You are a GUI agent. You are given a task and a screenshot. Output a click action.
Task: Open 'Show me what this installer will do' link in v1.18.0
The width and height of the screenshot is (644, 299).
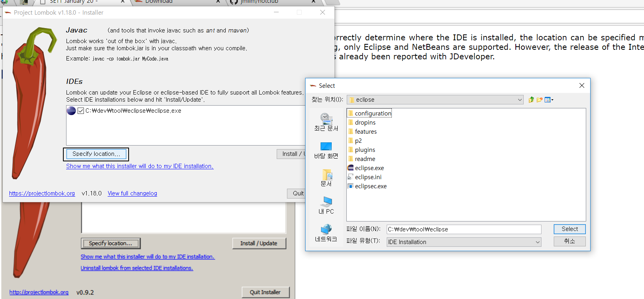(x=140, y=166)
